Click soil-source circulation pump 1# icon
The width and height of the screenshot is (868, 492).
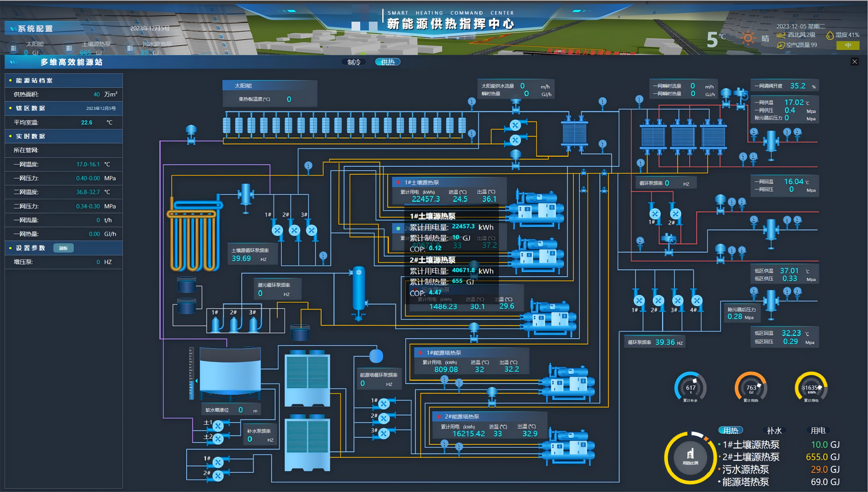click(x=277, y=230)
